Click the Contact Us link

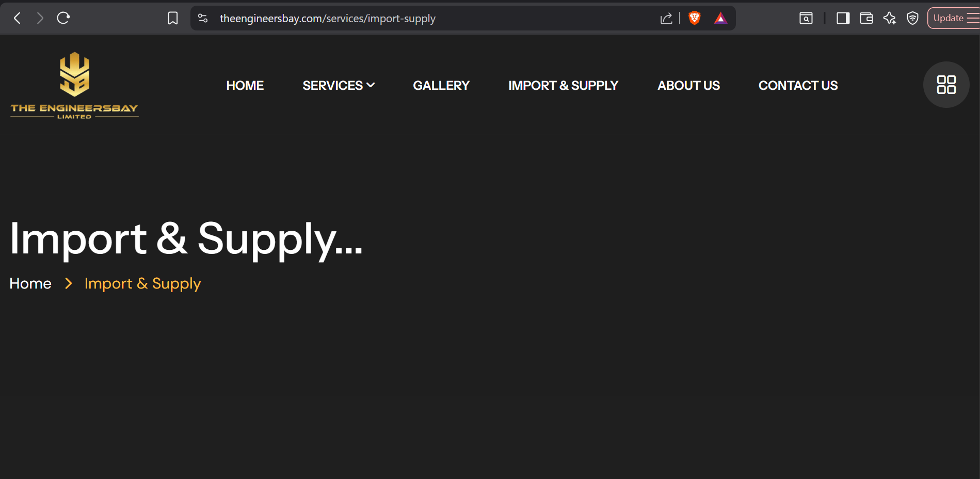coord(798,86)
